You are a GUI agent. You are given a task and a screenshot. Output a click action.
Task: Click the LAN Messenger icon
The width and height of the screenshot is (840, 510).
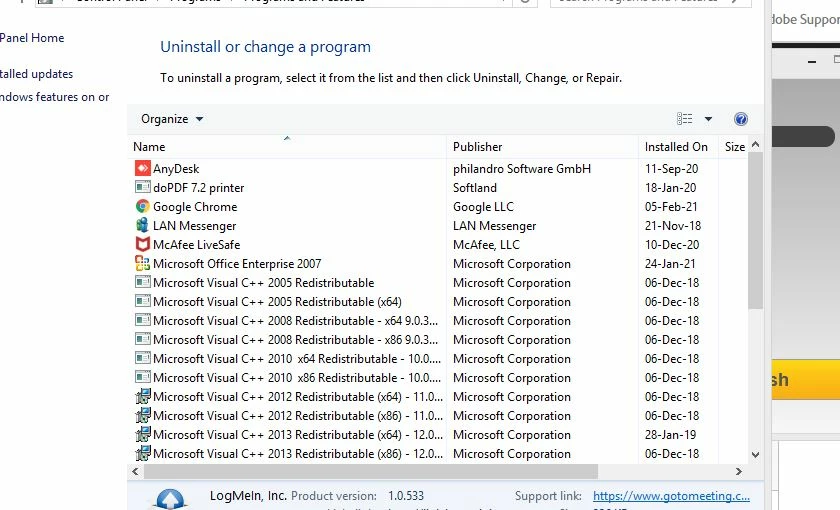[x=142, y=225]
